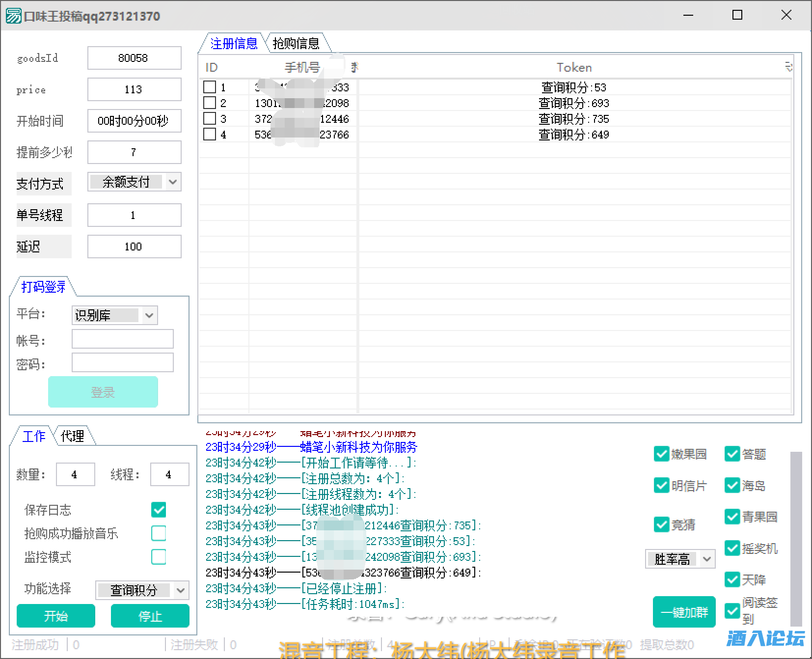Select the row 3 checkbox in list
The image size is (812, 659).
[x=210, y=119]
